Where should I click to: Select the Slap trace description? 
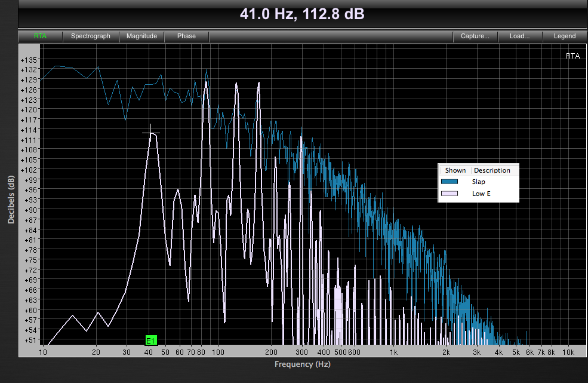coord(479,182)
